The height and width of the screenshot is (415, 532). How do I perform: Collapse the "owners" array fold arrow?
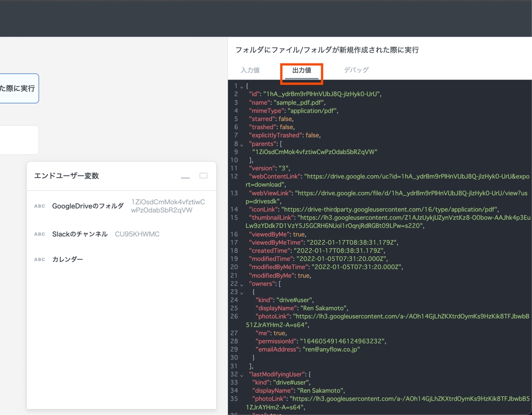click(x=242, y=285)
